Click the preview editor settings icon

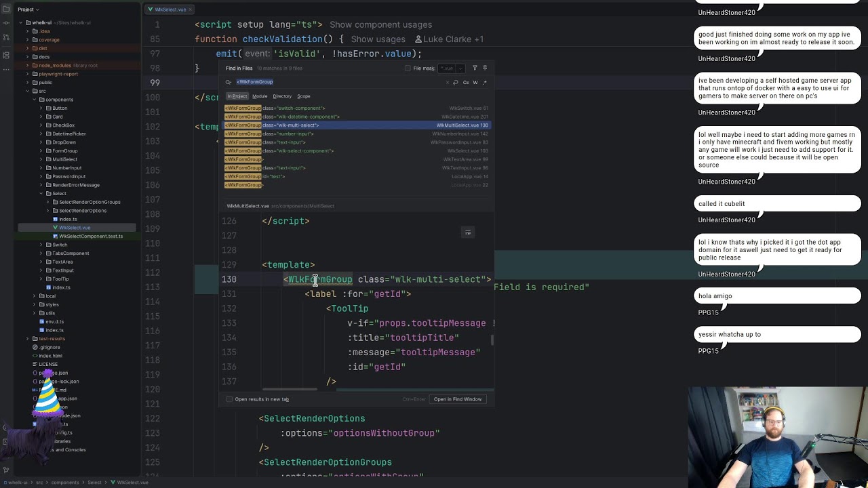click(x=467, y=232)
